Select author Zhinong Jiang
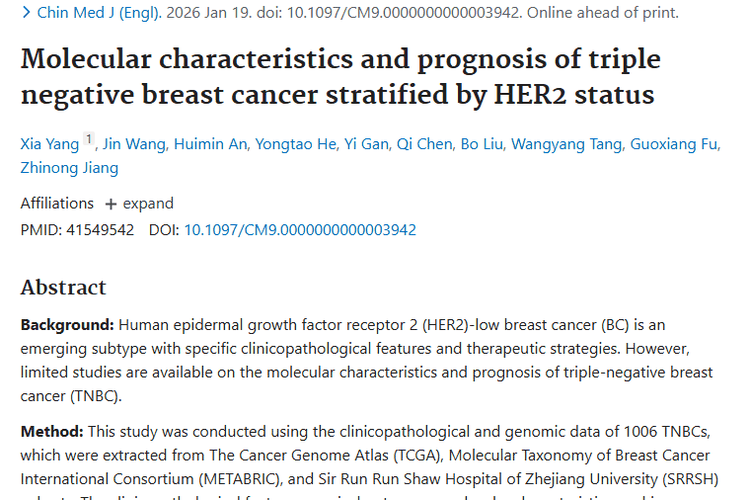The width and height of the screenshot is (750, 500). 68,169
